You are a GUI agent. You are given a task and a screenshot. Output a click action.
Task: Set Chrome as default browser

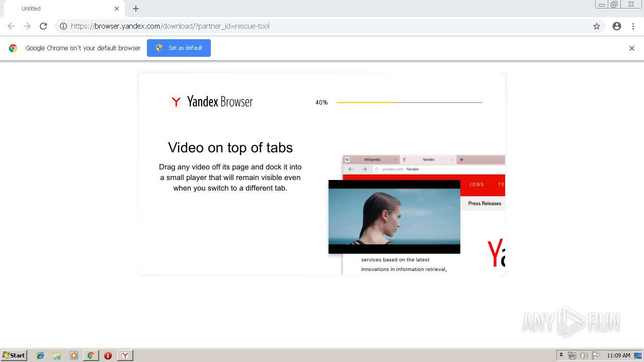179,48
